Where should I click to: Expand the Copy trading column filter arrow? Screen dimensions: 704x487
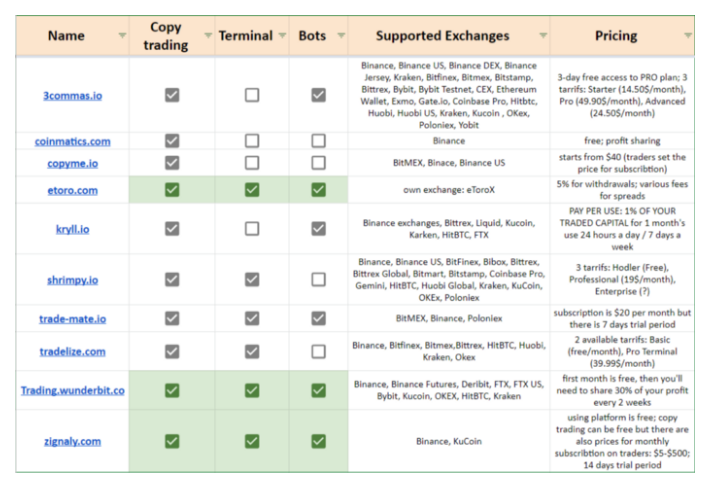pos(209,36)
